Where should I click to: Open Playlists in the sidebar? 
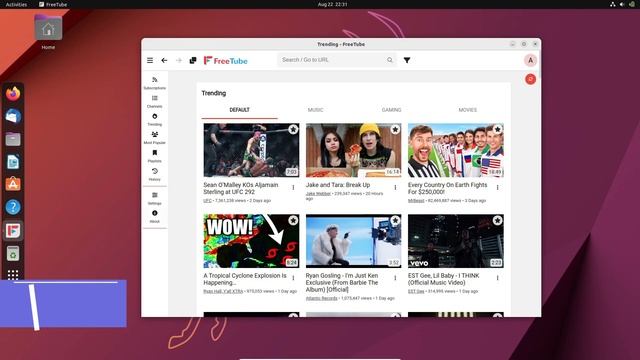point(155,156)
